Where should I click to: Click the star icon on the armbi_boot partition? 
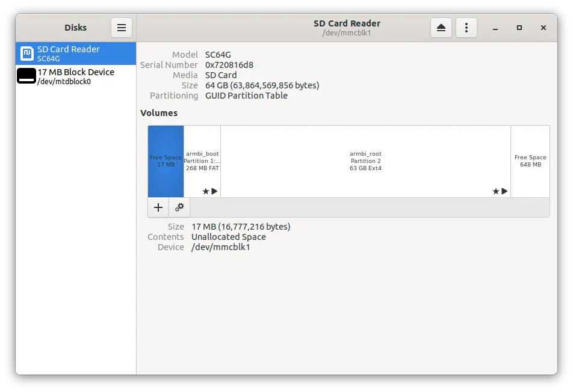tap(205, 191)
